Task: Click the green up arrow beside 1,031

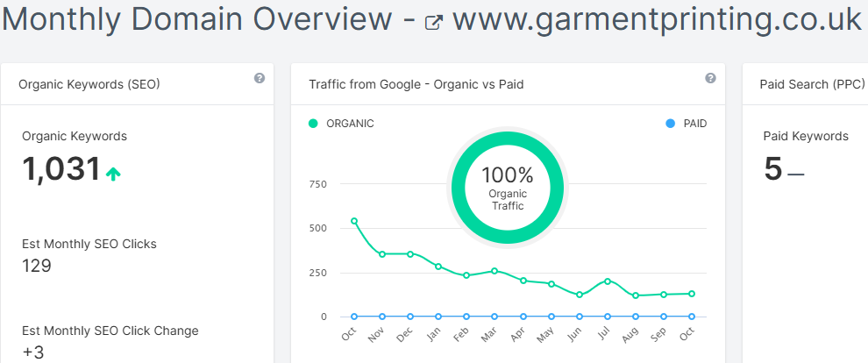Action: (x=113, y=174)
